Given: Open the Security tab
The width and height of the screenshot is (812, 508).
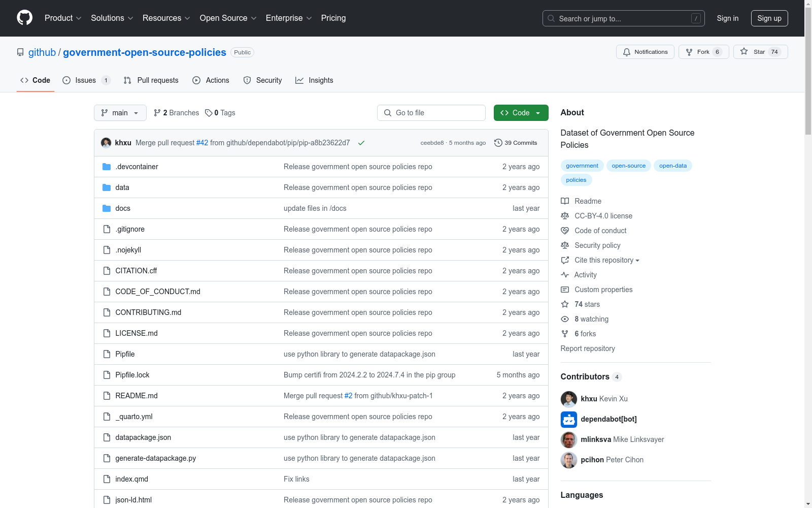Looking at the screenshot, I should pyautogui.click(x=263, y=80).
